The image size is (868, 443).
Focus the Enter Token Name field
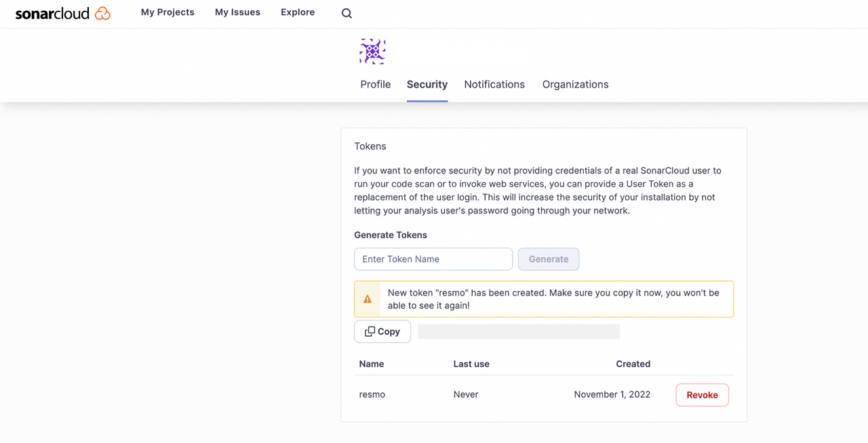pos(433,259)
